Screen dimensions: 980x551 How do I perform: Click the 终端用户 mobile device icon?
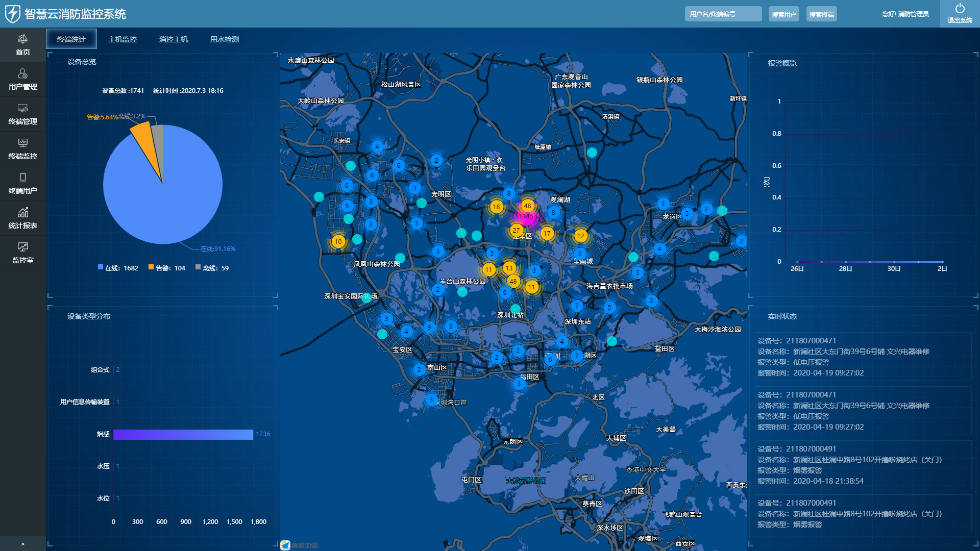[23, 178]
